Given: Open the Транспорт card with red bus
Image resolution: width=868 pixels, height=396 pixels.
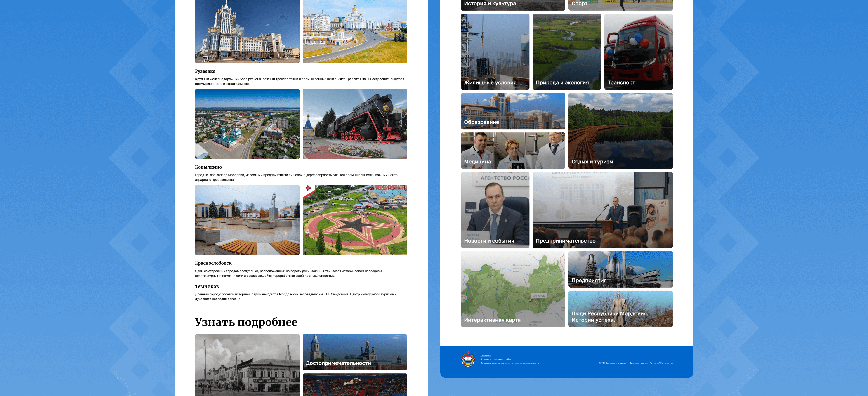Looking at the screenshot, I should 638,52.
